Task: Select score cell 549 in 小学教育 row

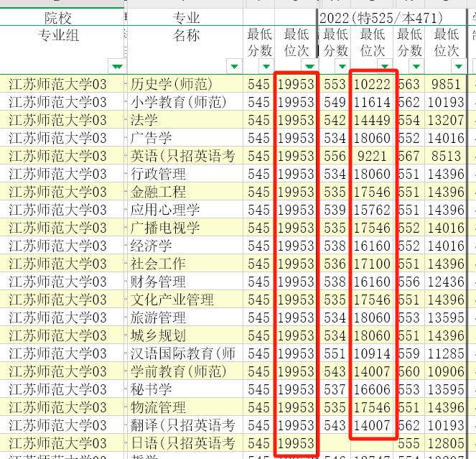Action: tap(335, 102)
